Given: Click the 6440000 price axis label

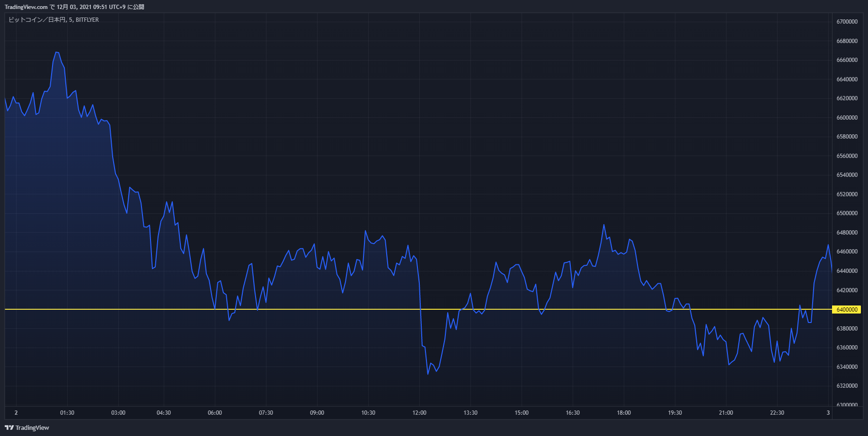Looking at the screenshot, I should [x=847, y=271].
